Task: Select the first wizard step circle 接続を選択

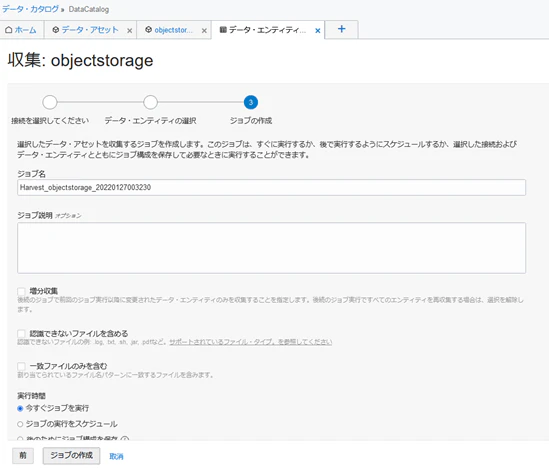Action: pyautogui.click(x=50, y=102)
